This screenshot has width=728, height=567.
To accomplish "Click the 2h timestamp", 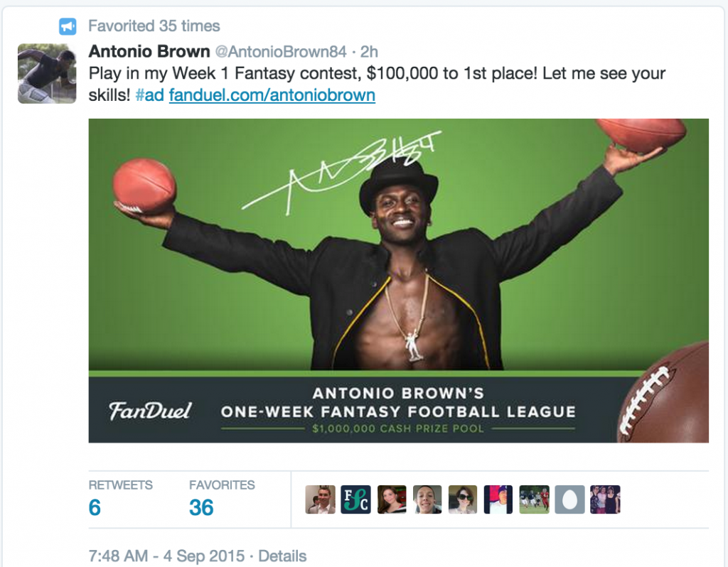I will (369, 51).
